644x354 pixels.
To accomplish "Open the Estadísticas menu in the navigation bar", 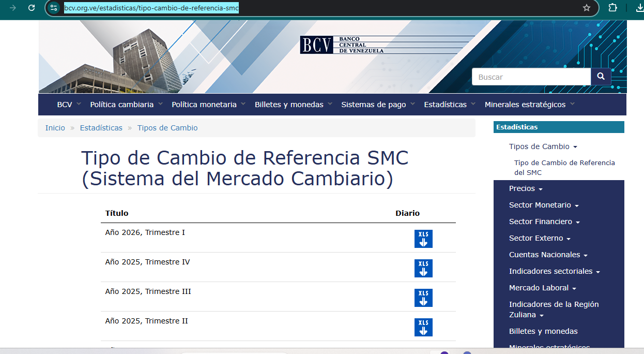I will coord(449,105).
